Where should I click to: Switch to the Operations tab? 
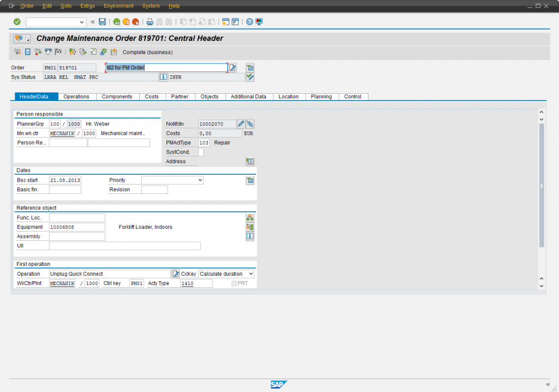[x=76, y=97]
